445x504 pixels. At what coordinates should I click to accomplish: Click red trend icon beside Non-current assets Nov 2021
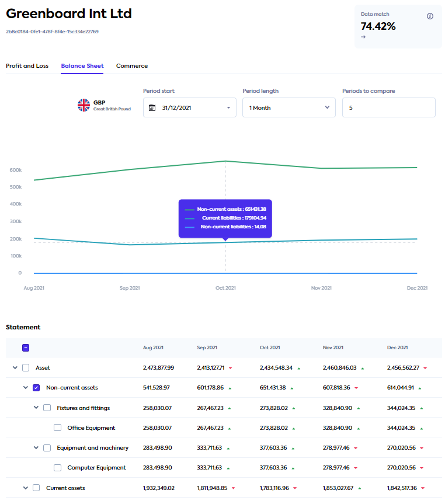(x=356, y=388)
